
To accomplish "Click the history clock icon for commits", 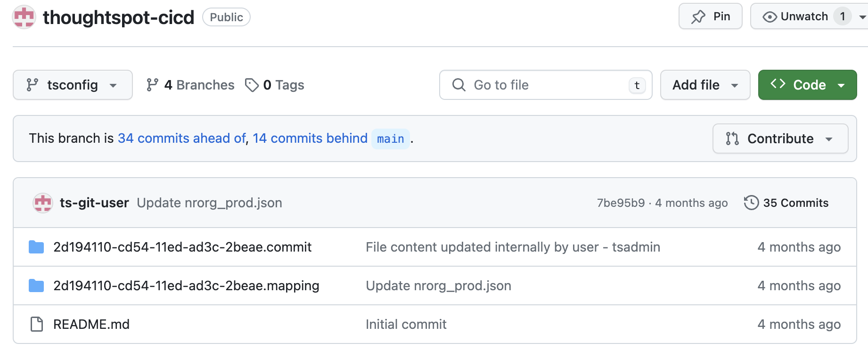I will (x=751, y=203).
